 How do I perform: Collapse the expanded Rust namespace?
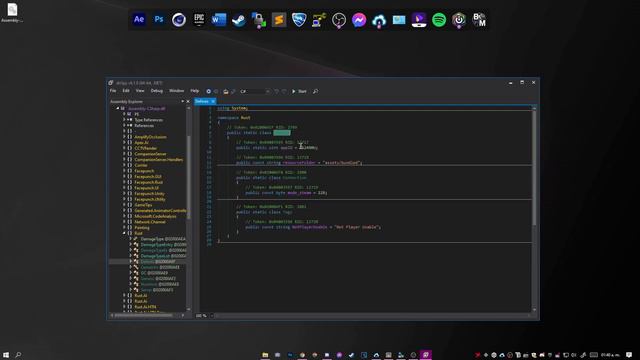coord(124,233)
